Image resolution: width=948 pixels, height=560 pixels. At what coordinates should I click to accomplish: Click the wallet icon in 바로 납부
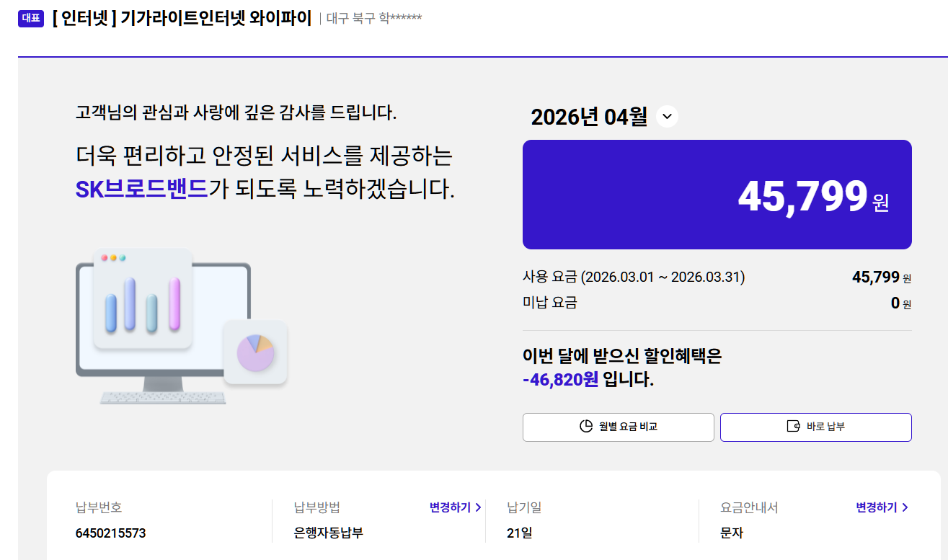[x=793, y=426]
